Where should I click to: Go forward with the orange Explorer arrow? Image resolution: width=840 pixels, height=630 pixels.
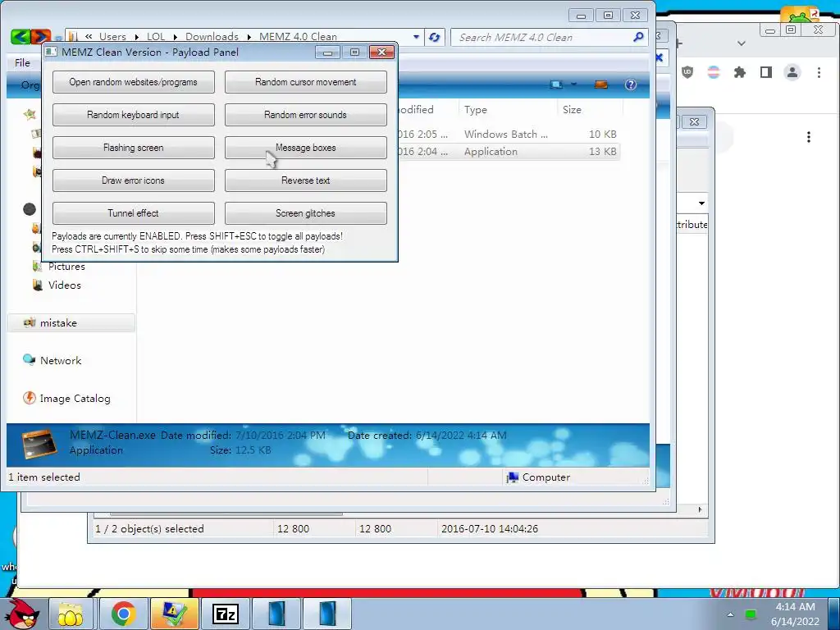[41, 36]
